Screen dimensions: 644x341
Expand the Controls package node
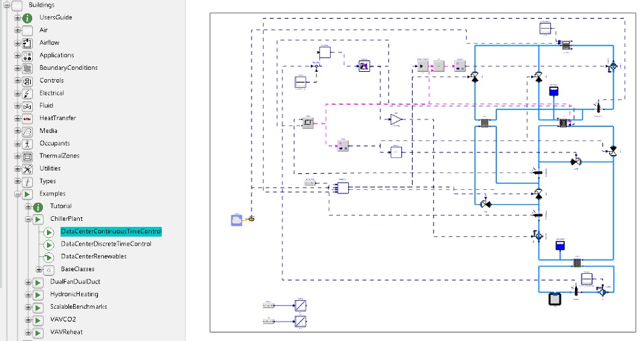pyautogui.click(x=17, y=81)
